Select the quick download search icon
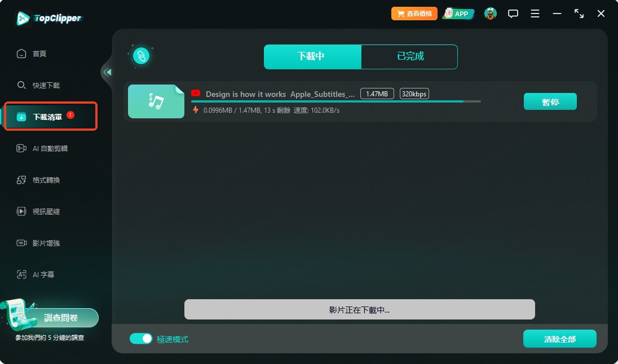618x364 pixels. point(21,85)
